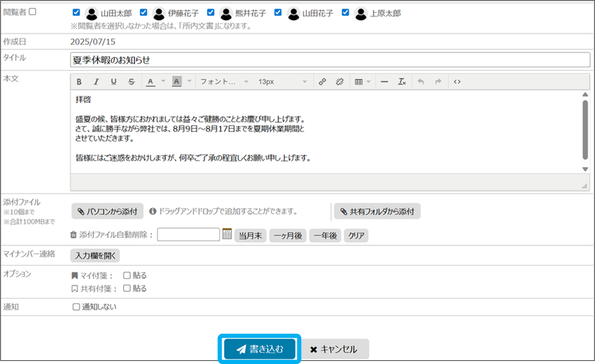The width and height of the screenshot is (595, 364).
Task: Apply italic formatting to text
Action: [96, 81]
